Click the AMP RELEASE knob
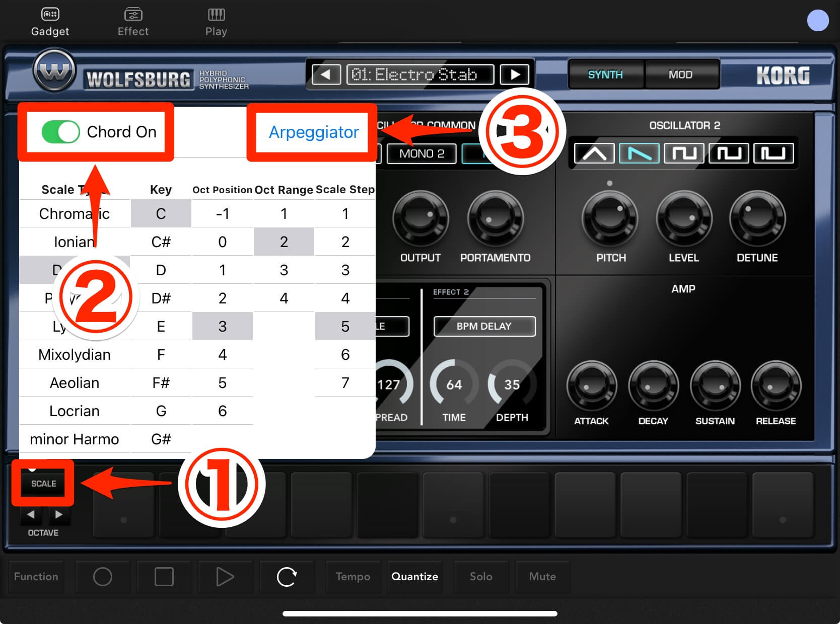This screenshot has height=624, width=840. coord(776,386)
